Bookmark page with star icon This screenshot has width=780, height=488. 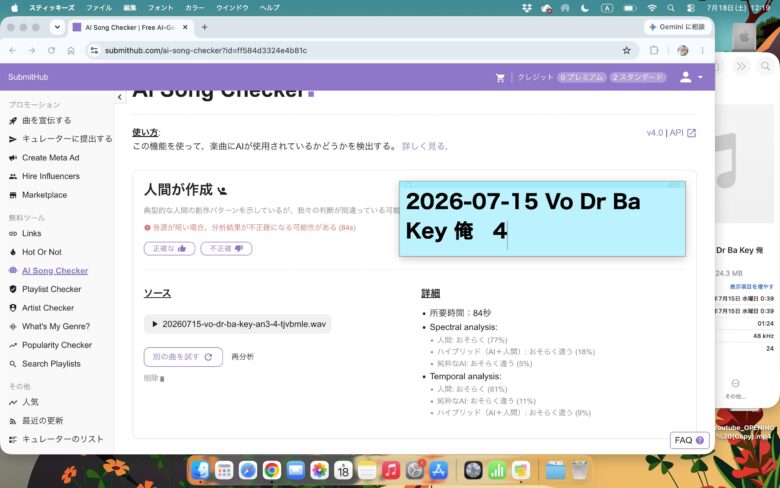click(x=627, y=50)
